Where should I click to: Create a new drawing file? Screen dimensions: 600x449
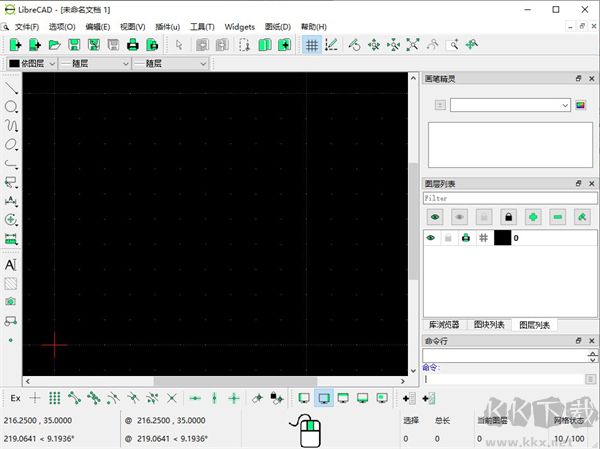(x=15, y=45)
